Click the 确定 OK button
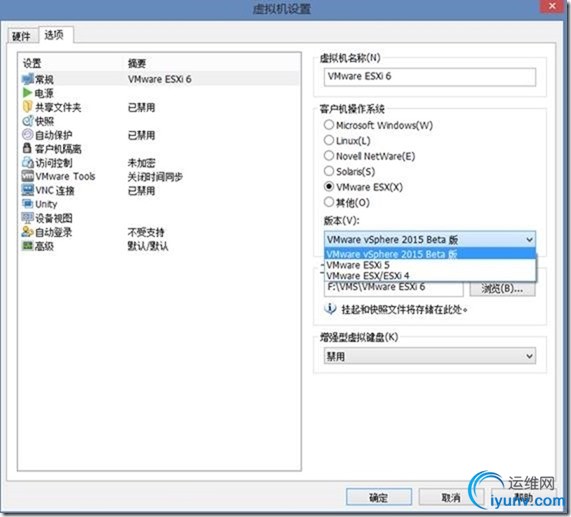The width and height of the screenshot is (571, 517). (x=379, y=497)
